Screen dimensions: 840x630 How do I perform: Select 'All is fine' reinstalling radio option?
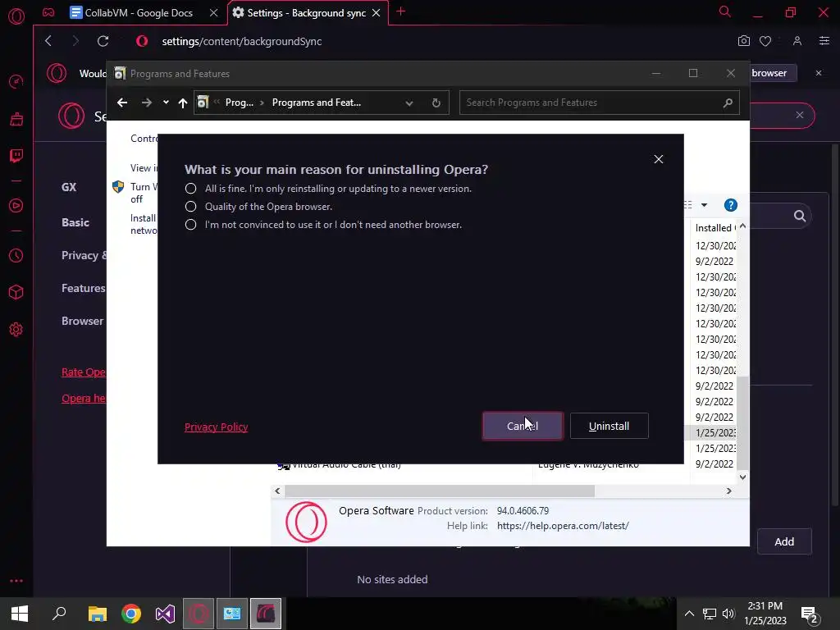190,189
